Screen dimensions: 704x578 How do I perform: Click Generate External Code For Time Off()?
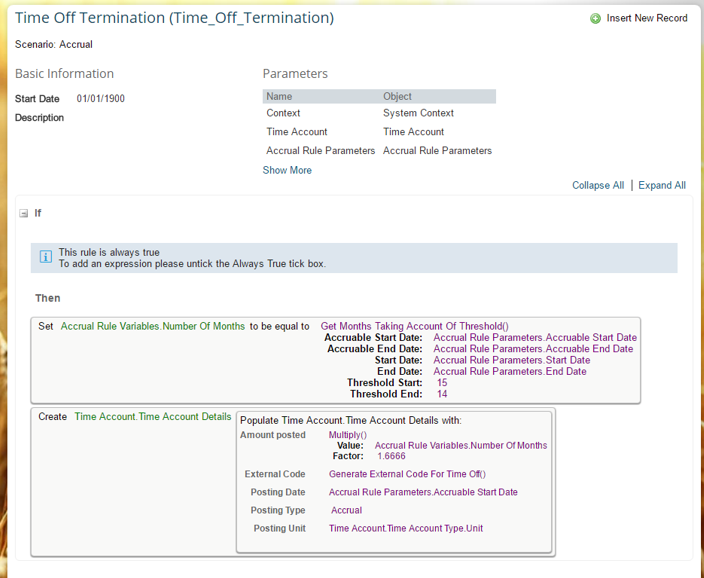click(407, 474)
